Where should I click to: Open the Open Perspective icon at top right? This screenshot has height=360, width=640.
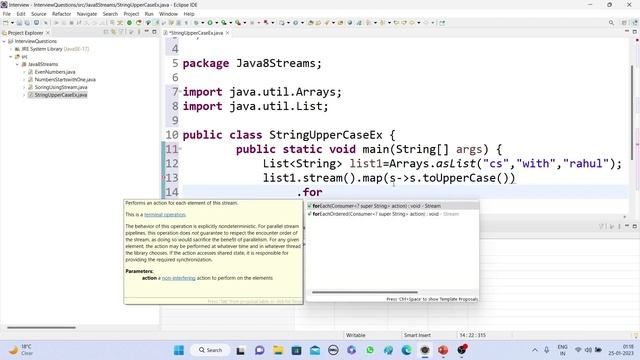point(624,23)
